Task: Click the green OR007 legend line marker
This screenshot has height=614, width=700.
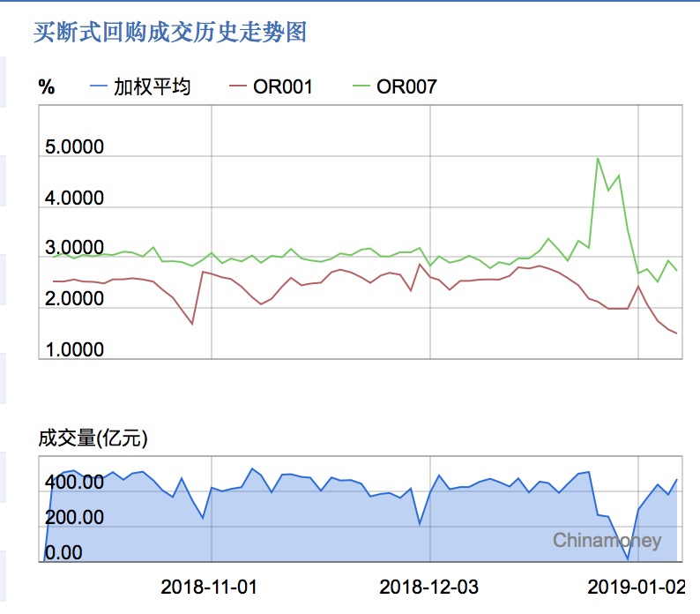Action: click(x=361, y=86)
